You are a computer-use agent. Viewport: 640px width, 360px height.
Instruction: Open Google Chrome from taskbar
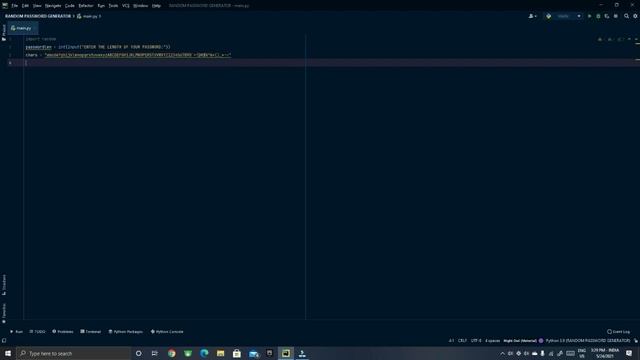(x=171, y=353)
